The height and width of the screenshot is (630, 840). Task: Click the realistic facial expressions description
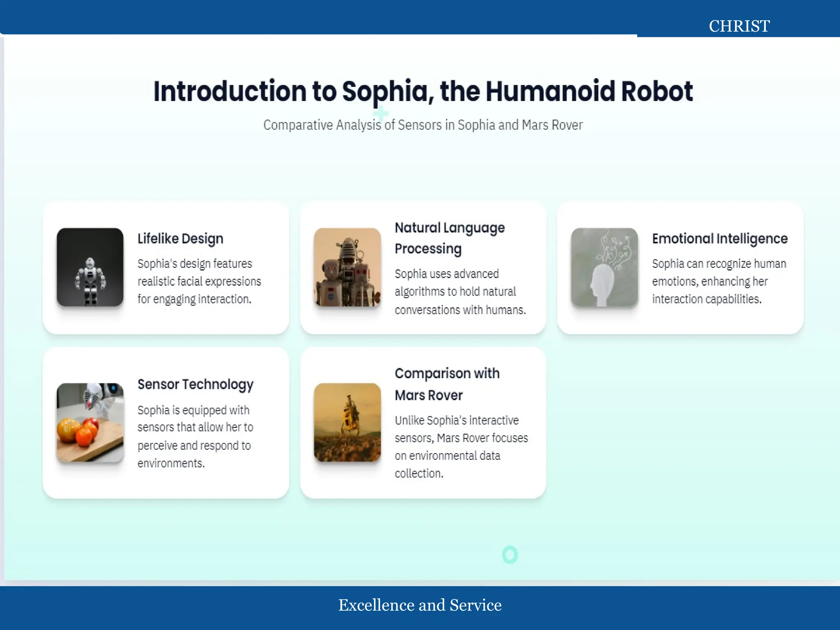pos(199,281)
